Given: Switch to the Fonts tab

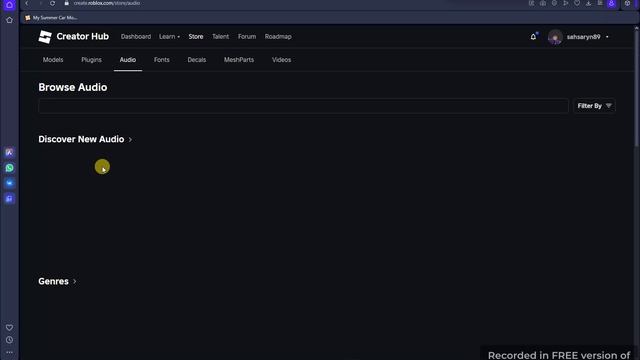Looking at the screenshot, I should 162,60.
